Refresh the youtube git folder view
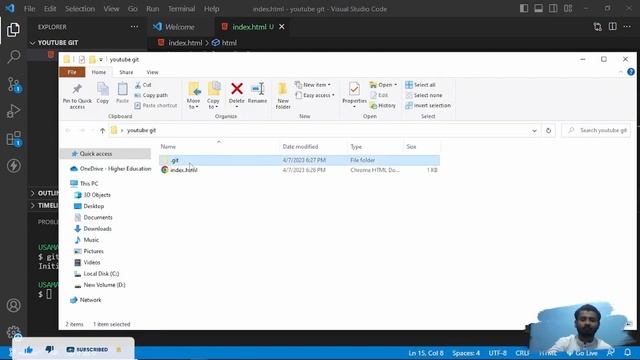Screen dimensions: 640x360 (549, 131)
